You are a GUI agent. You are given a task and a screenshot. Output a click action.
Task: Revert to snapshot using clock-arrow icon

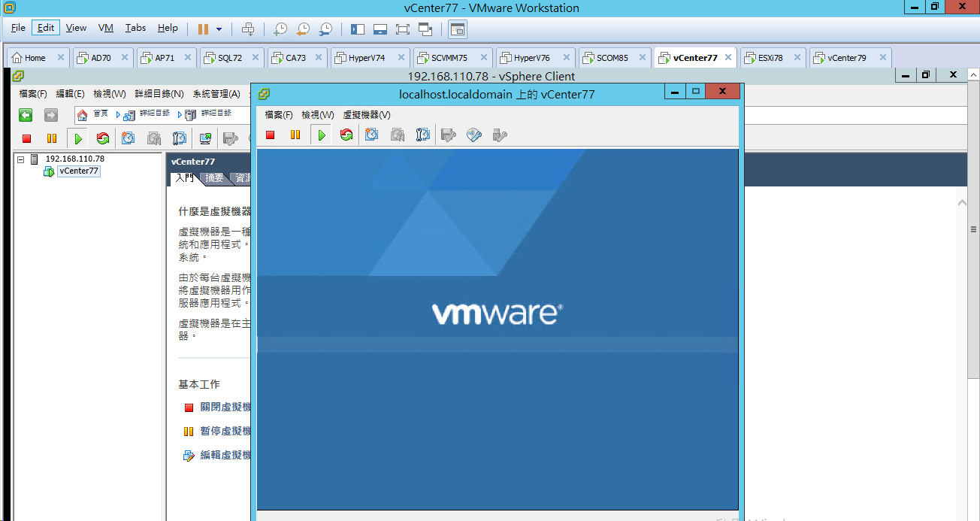click(303, 29)
